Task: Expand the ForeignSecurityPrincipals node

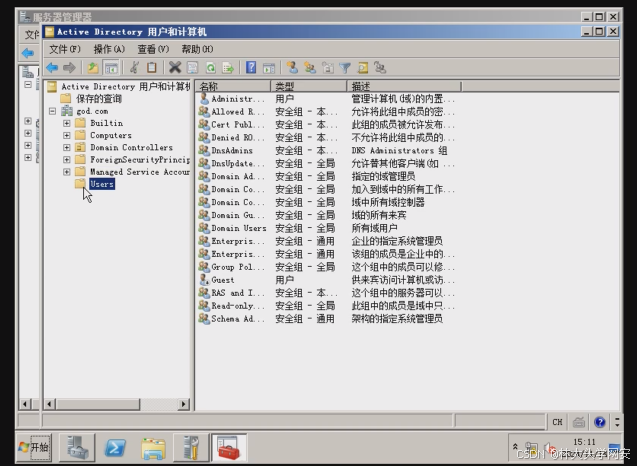Action: (67, 160)
